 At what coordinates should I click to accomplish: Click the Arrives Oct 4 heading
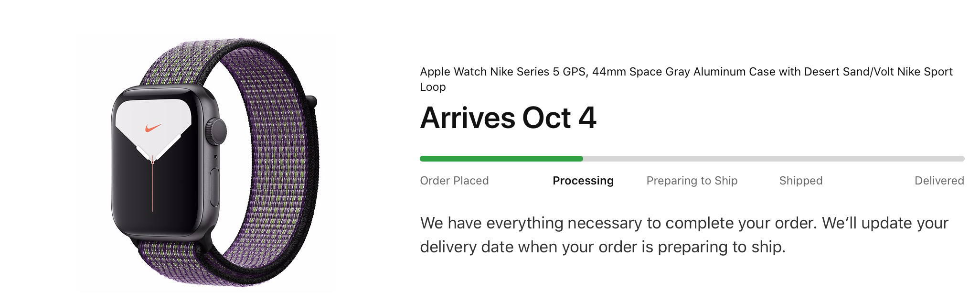pos(508,118)
